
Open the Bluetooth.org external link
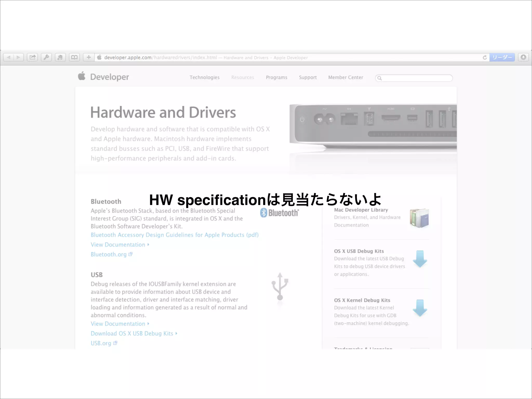(111, 254)
